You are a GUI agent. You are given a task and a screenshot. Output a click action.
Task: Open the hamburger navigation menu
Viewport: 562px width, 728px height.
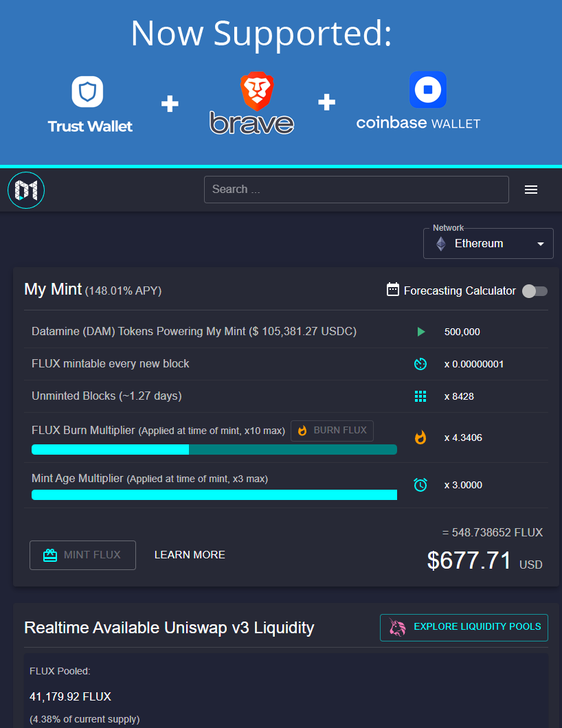(x=531, y=190)
